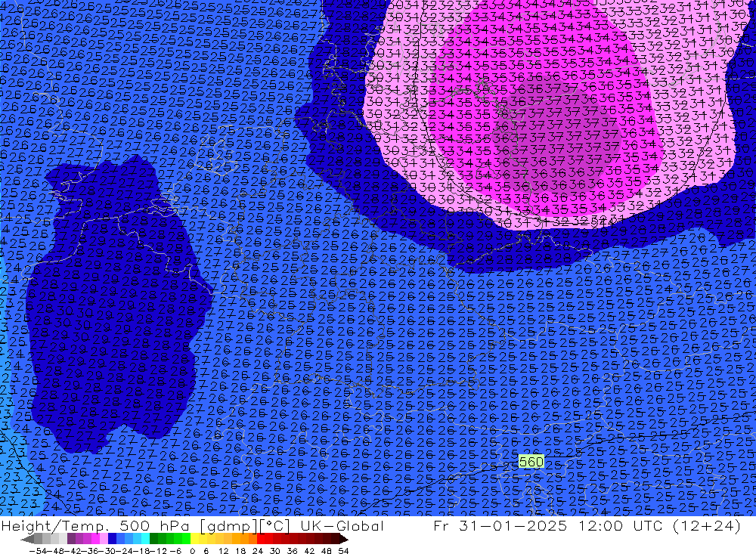This screenshot has height=554, width=756.
Task: Click the bright red swatch above legend label 24
Action: [261, 539]
